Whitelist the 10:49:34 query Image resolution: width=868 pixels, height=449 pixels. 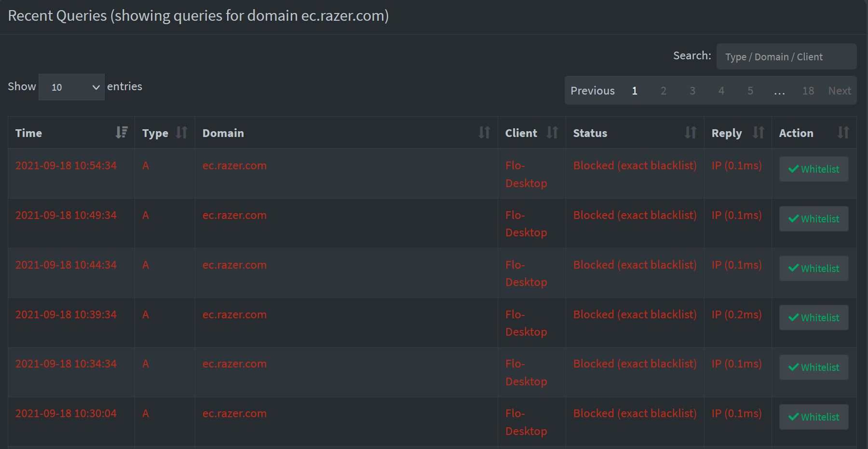pos(814,219)
